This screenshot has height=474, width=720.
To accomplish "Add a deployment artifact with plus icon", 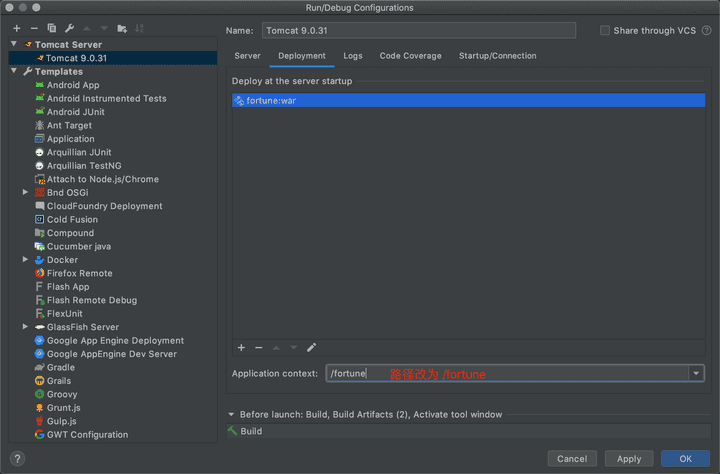I will [241, 348].
